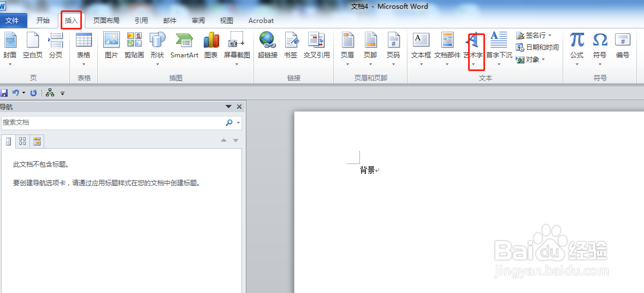Open the drop cap (首字下沉) menu
This screenshot has height=293, width=644.
[x=499, y=49]
